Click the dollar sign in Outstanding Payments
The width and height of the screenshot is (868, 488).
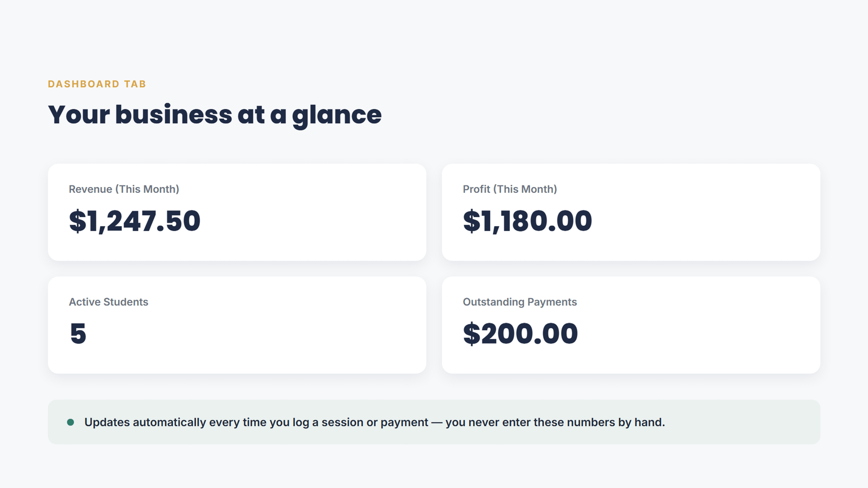(472, 333)
